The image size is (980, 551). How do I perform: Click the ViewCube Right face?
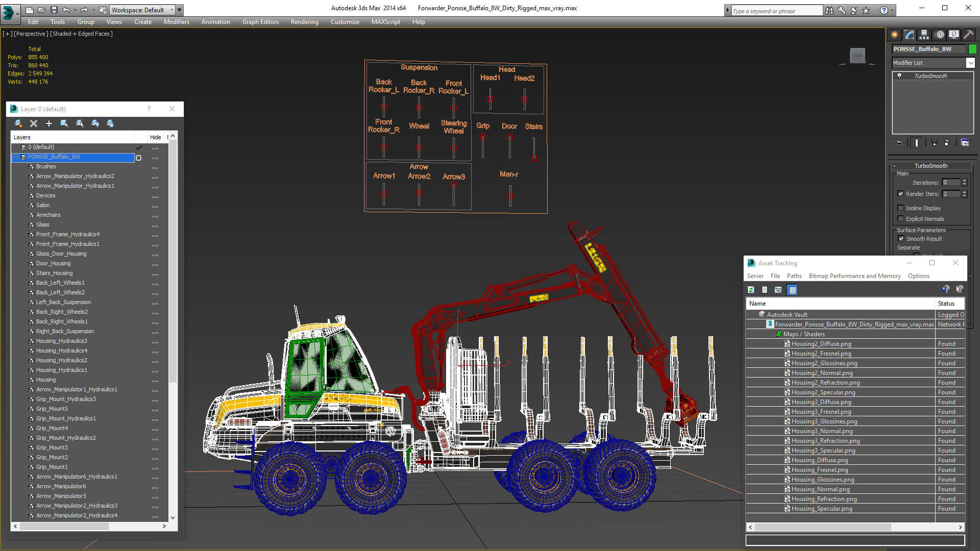click(x=857, y=56)
